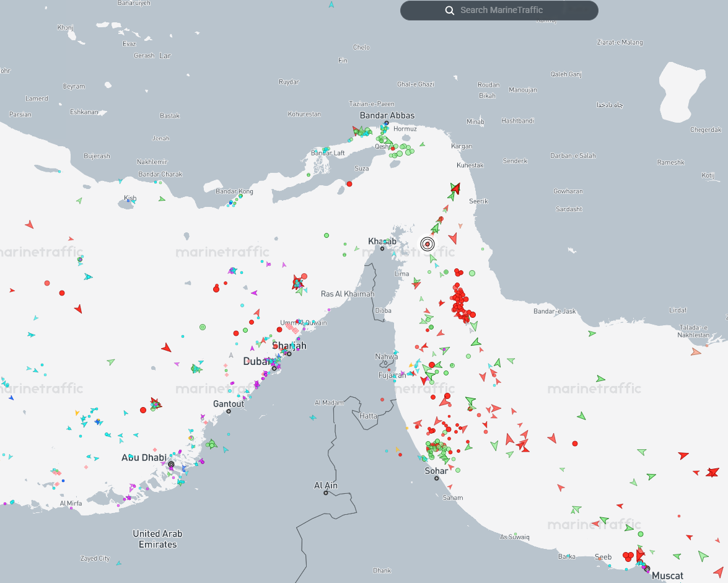
Task: Select the cyan arrow vessel beside Al Madam
Action: coord(313,418)
